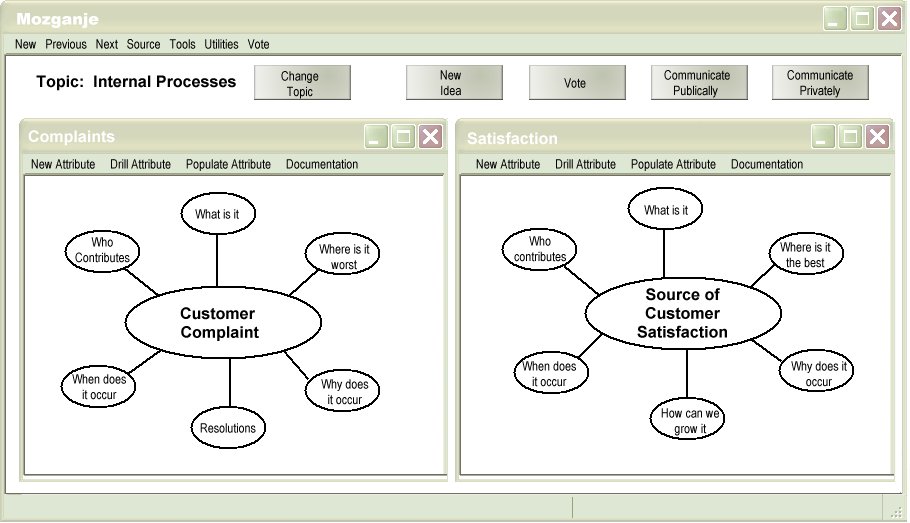Screen dimensions: 910x523
Task: Click the New Idea button
Action: pyautogui.click(x=453, y=83)
